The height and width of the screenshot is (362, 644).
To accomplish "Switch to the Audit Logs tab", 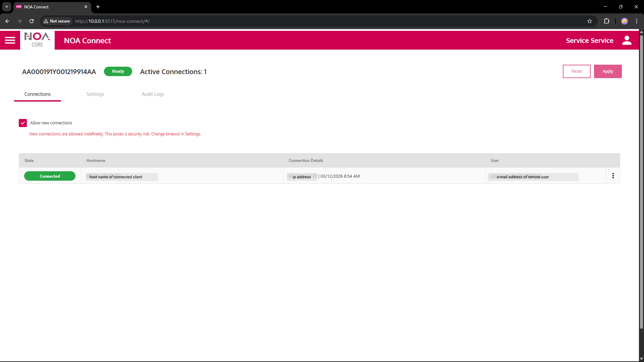I will click(x=153, y=94).
